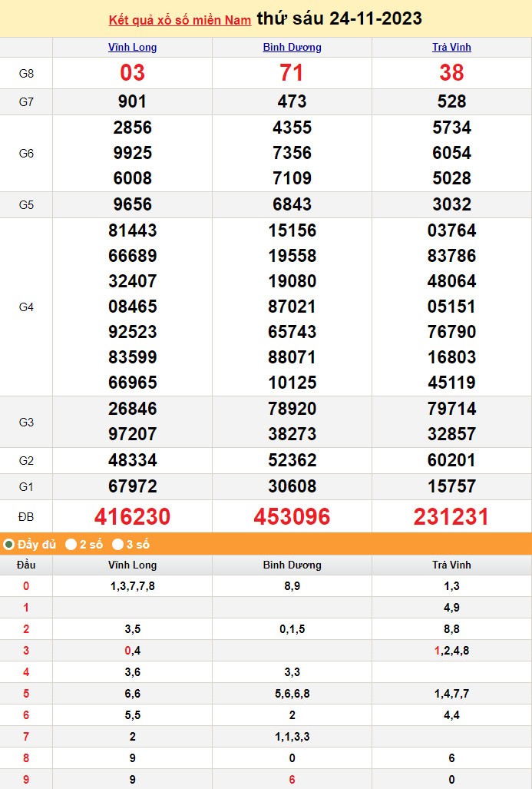
Task: Select the "2 số" radio option
Action: 71,545
